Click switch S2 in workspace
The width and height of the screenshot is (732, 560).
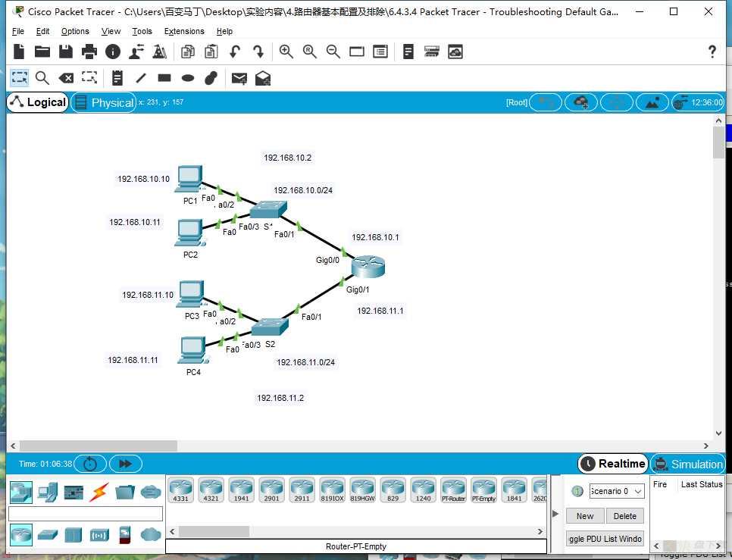click(270, 327)
